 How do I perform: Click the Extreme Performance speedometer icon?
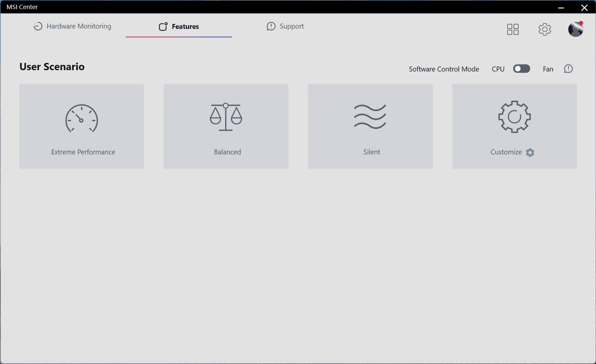[82, 119]
